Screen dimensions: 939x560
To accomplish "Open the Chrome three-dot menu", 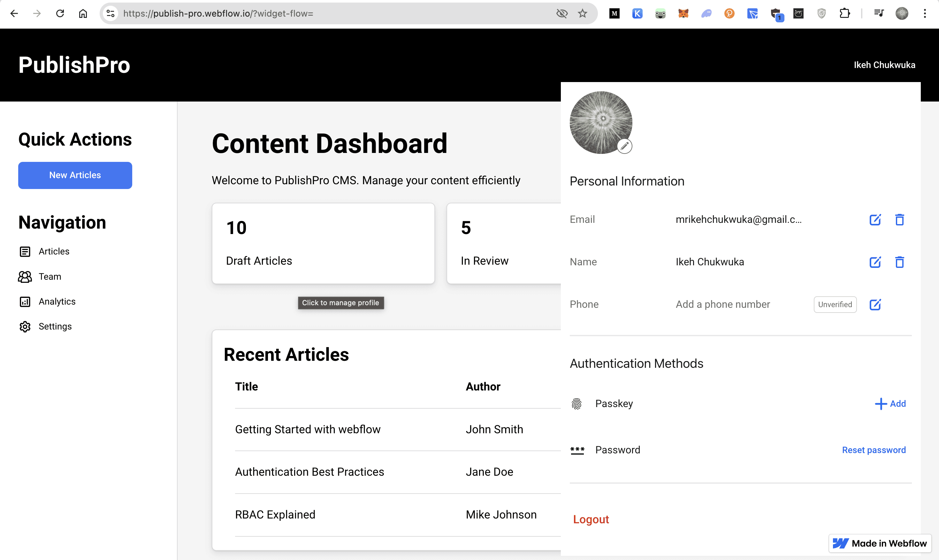I will point(925,14).
